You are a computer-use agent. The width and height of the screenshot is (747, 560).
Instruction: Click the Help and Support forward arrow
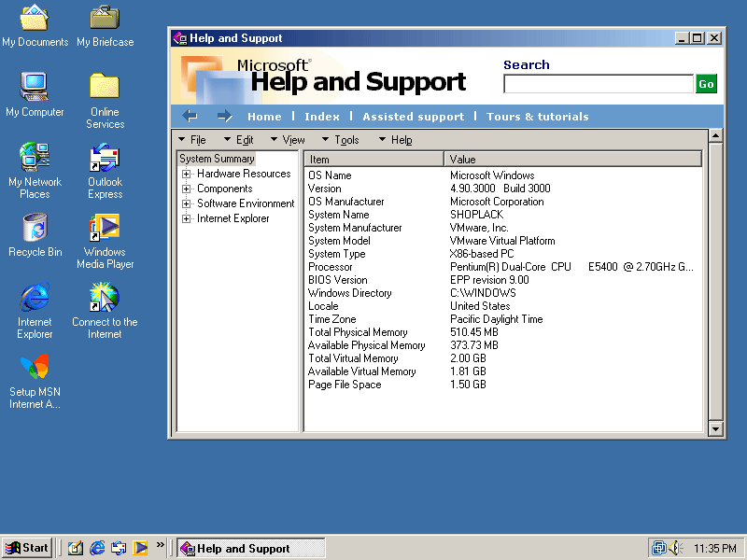[x=224, y=116]
